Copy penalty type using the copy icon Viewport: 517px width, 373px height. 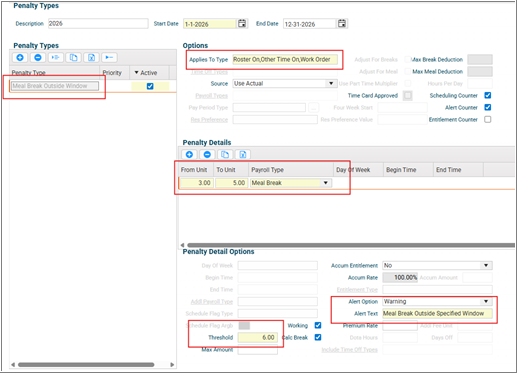(74, 58)
